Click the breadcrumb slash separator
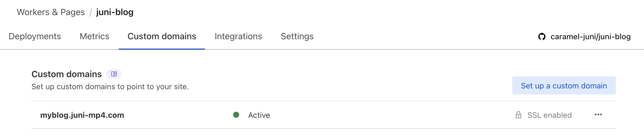Viewport: 644px width, 140px height. [90, 12]
